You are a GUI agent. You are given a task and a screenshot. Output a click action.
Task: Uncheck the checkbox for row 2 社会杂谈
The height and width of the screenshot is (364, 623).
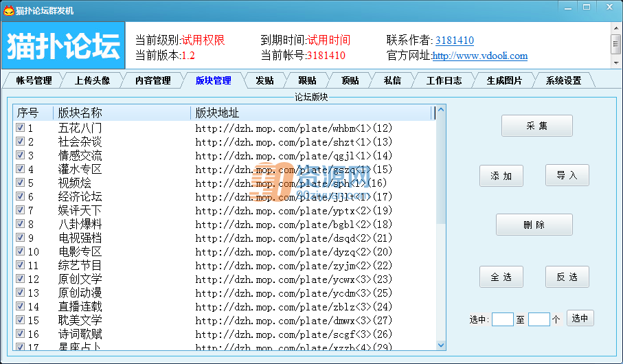21,141
